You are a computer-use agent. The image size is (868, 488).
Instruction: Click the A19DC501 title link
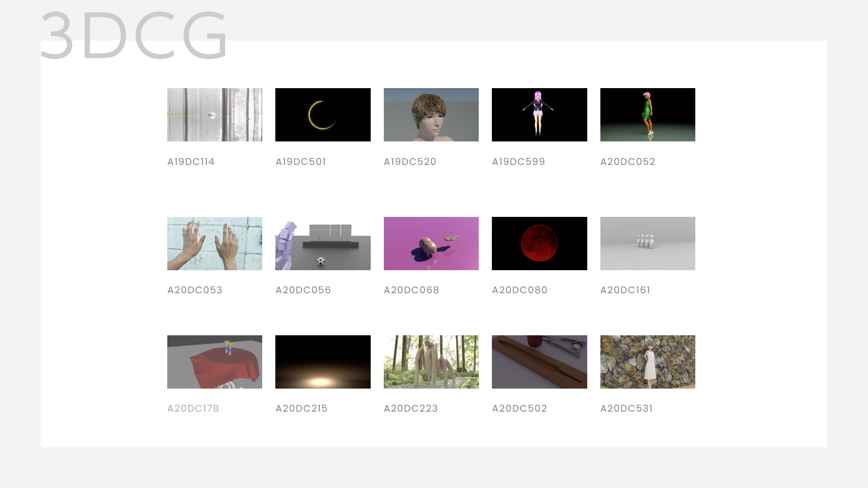(x=301, y=162)
